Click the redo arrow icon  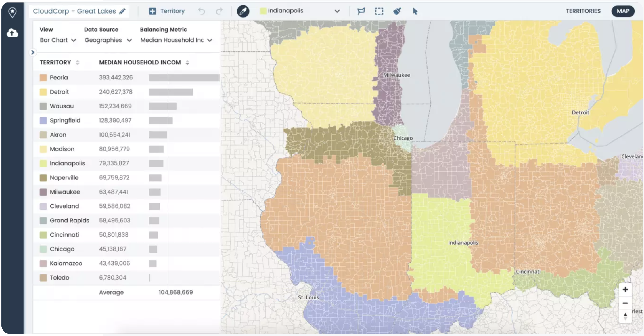(x=219, y=11)
